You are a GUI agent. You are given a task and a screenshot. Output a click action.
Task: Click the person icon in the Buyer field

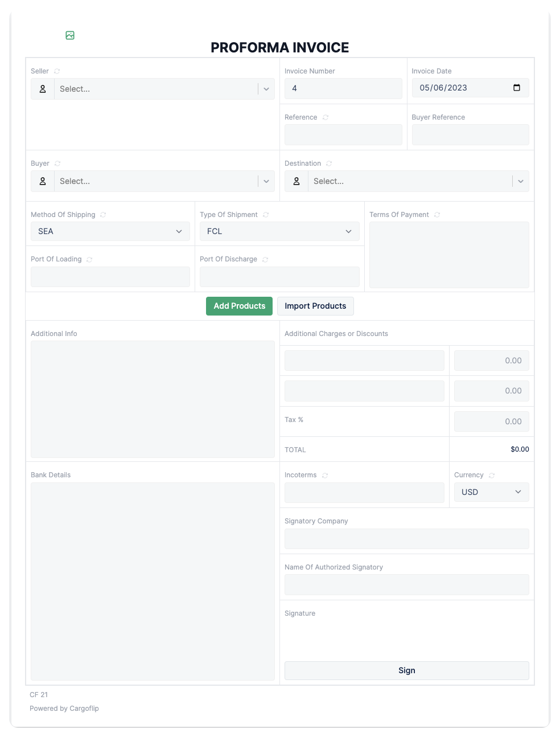(x=42, y=181)
